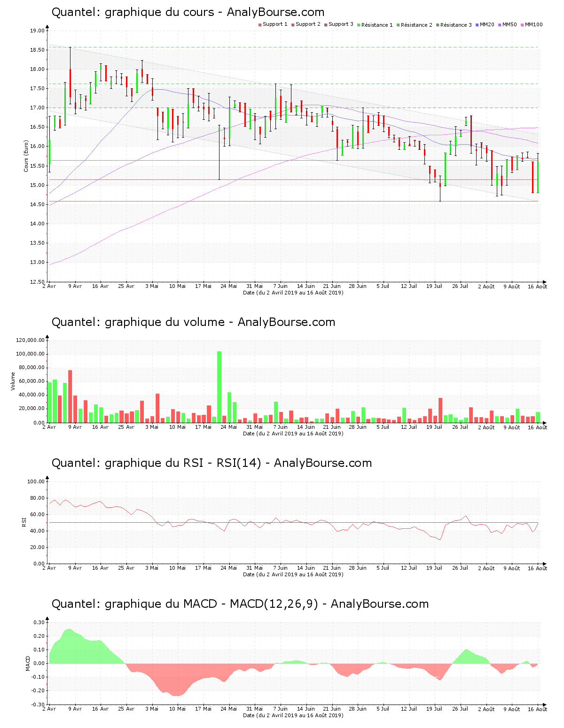Select the MM50 legend label

(509, 24)
